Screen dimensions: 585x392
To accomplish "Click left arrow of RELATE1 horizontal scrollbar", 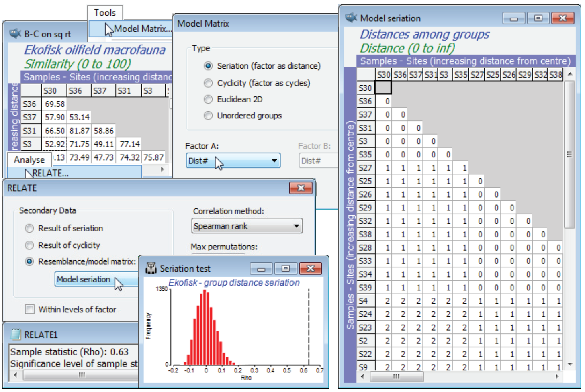I will point(15,375).
